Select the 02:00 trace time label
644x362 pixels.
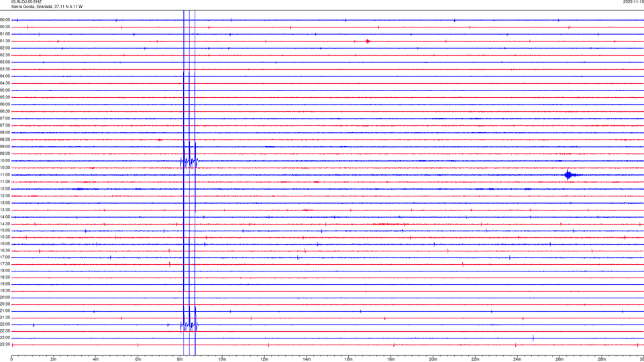(5, 48)
